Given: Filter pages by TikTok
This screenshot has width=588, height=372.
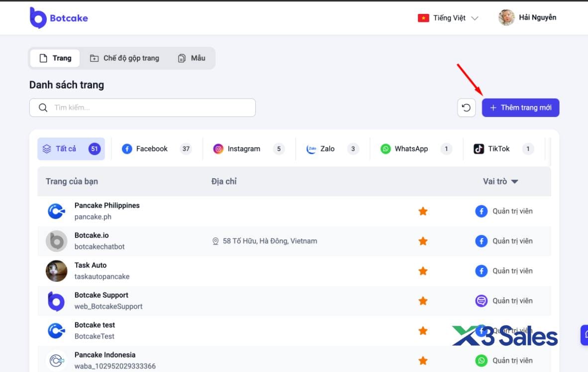Looking at the screenshot, I should (x=503, y=148).
